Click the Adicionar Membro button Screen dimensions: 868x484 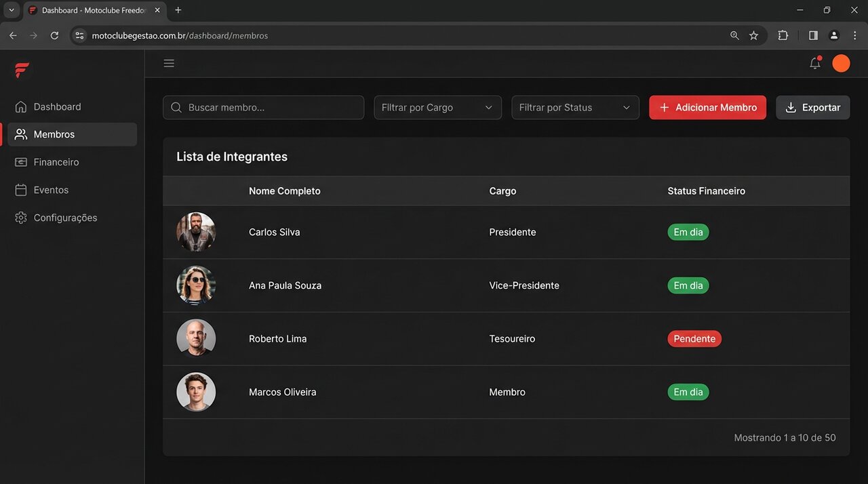(x=707, y=107)
